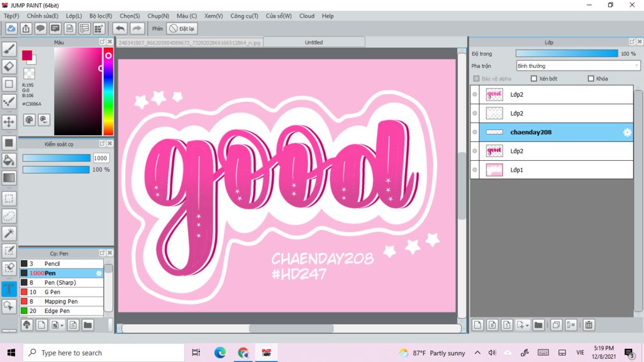Select the G Pen brush
This screenshot has width=644, height=362.
coord(62,292)
